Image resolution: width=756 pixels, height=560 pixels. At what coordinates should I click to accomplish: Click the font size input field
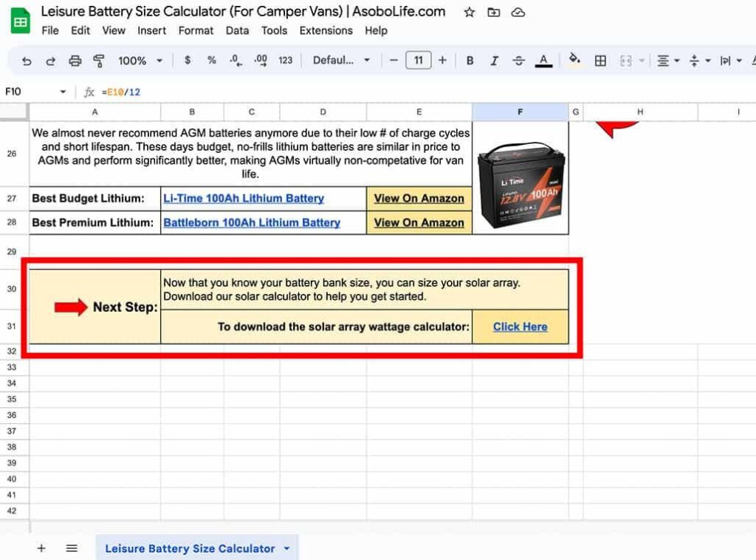419,61
